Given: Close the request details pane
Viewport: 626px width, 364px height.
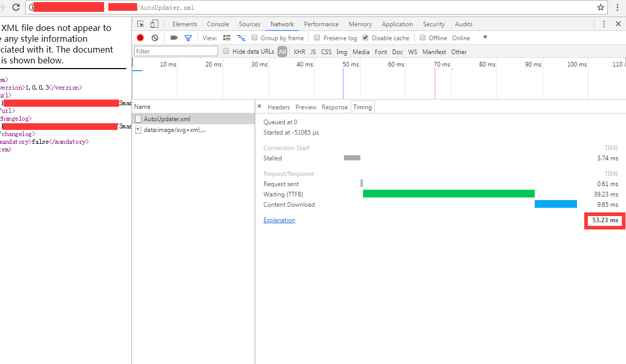Looking at the screenshot, I should tap(259, 106).
